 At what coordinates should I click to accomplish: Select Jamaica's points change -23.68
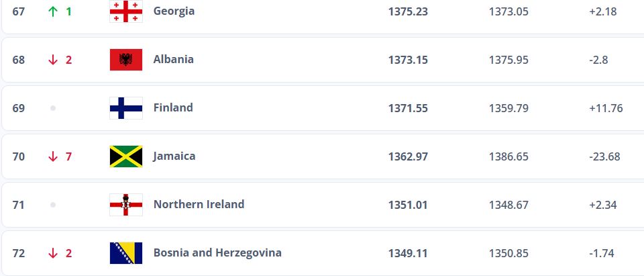click(604, 156)
